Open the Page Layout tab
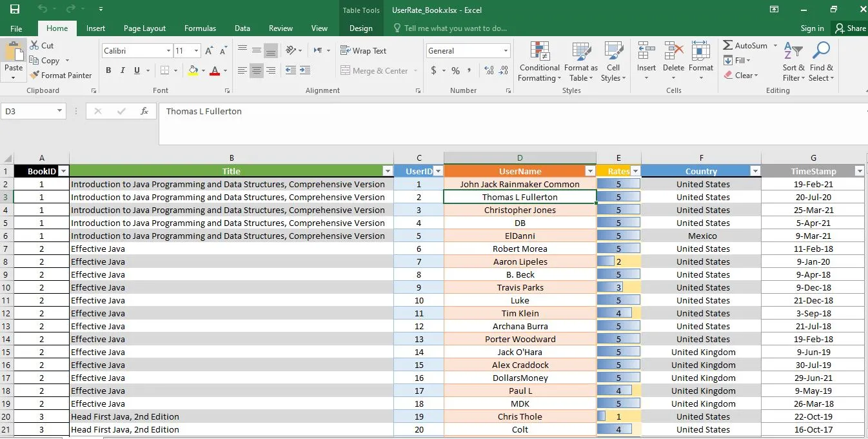868x439 pixels. pos(144,28)
